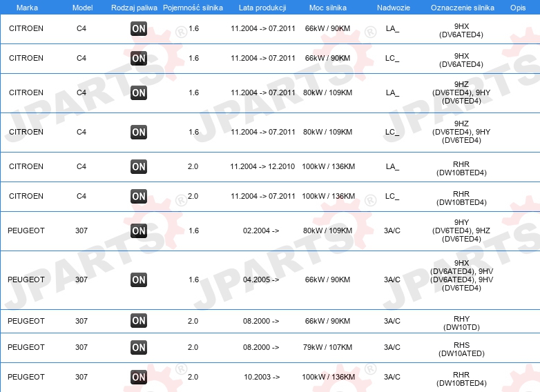Click ON fuel icon in C4 9HX LA_ row
The image size is (540, 392).
click(x=139, y=28)
